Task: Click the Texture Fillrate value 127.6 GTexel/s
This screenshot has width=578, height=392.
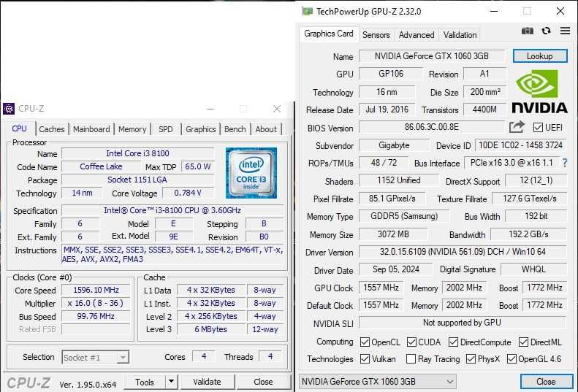Action: [529, 199]
